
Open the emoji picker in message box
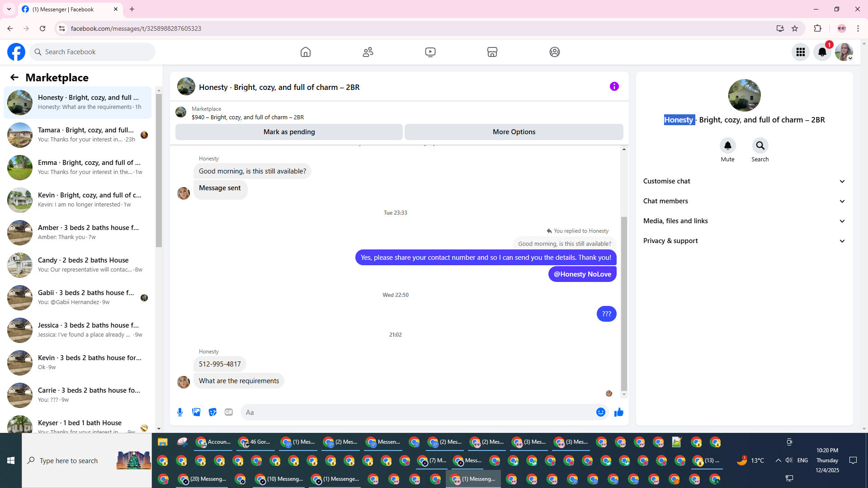(x=600, y=412)
